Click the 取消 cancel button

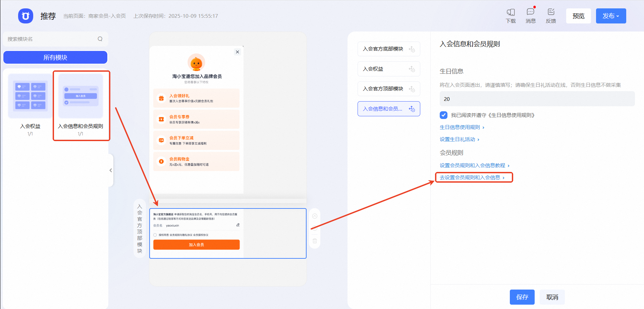[x=552, y=297]
